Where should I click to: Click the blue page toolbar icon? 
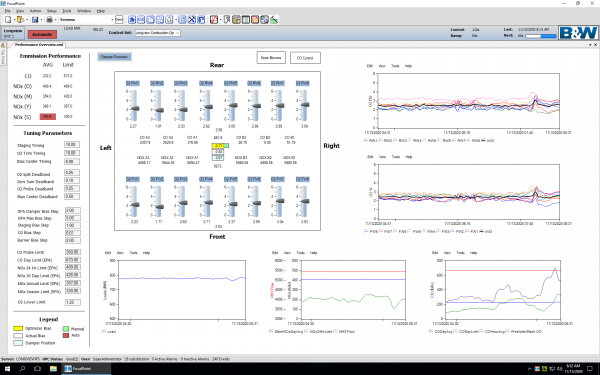click(x=150, y=20)
